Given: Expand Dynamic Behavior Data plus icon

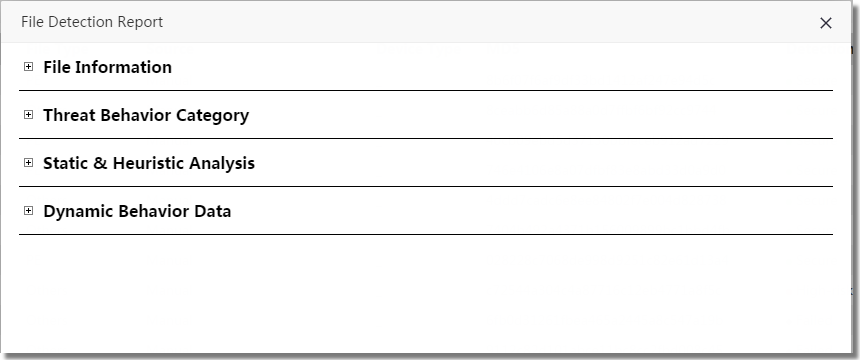Looking at the screenshot, I should pyautogui.click(x=29, y=211).
